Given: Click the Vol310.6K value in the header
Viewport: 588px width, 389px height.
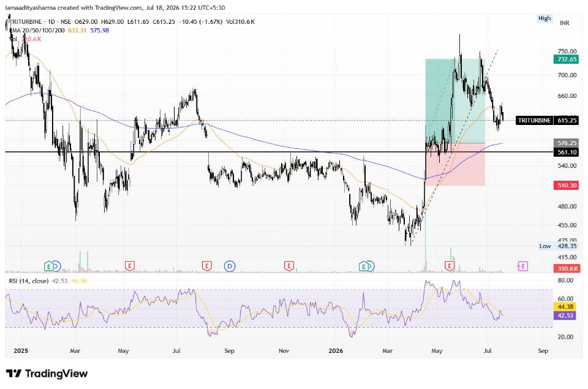Looking at the screenshot, I should tap(240, 22).
